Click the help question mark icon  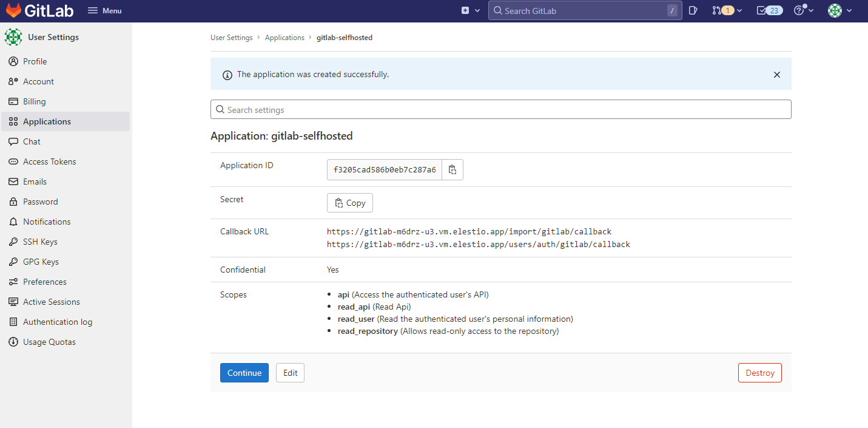click(799, 10)
